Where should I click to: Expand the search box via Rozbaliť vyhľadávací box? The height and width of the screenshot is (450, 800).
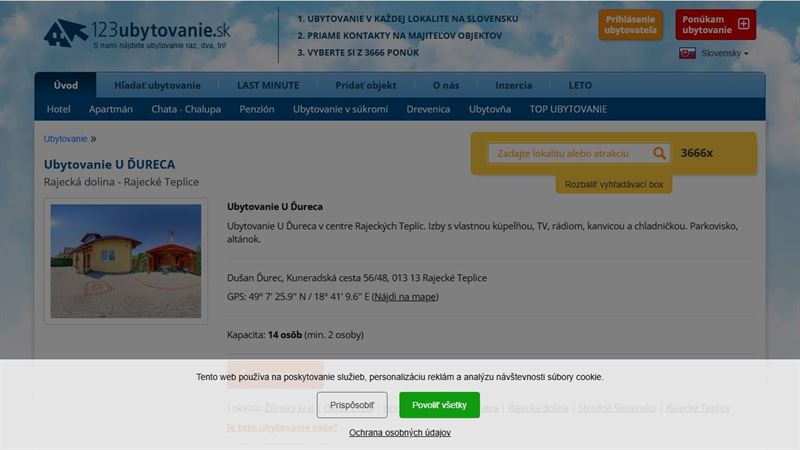click(x=614, y=184)
